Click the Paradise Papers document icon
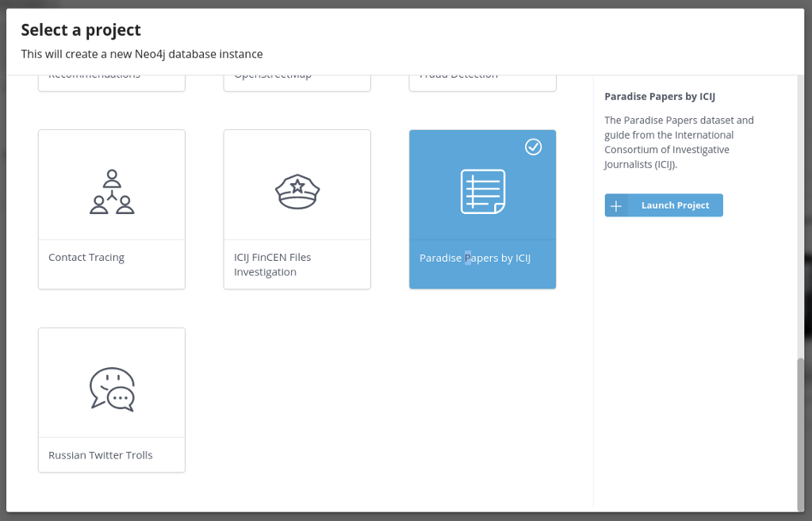The width and height of the screenshot is (812, 521). click(x=483, y=192)
